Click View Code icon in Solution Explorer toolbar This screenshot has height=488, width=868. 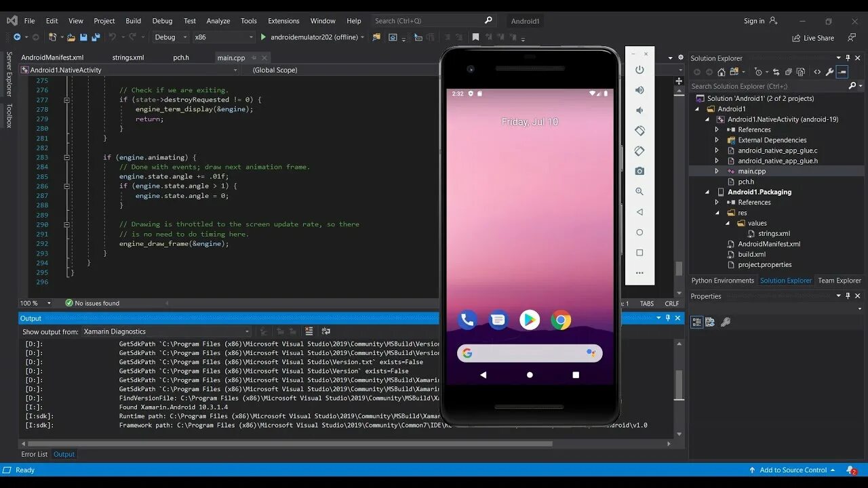(817, 72)
